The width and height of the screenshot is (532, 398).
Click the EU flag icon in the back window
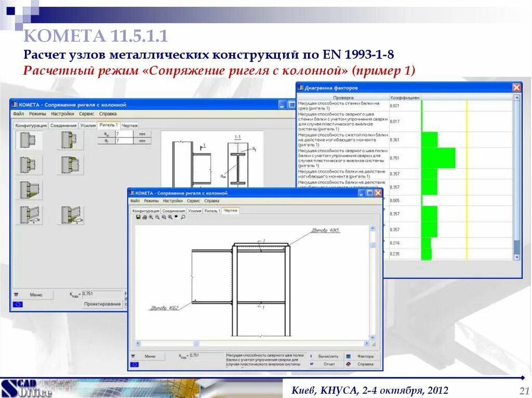click(x=18, y=305)
